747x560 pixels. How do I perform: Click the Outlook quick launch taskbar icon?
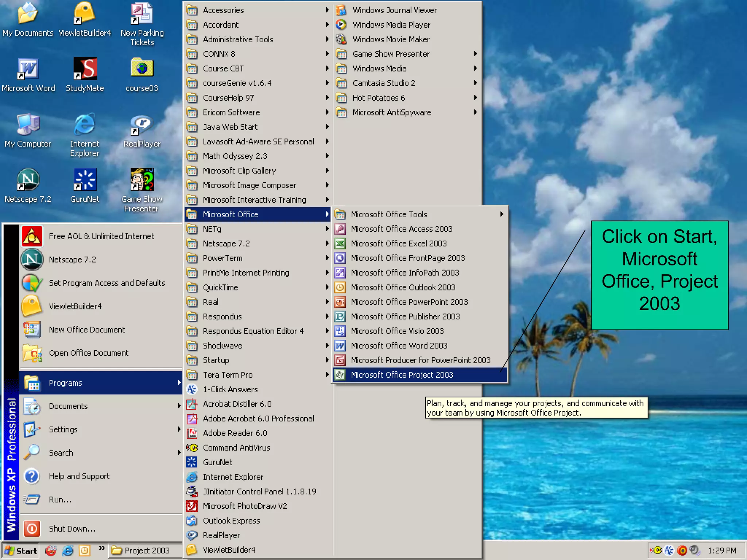pos(85,551)
